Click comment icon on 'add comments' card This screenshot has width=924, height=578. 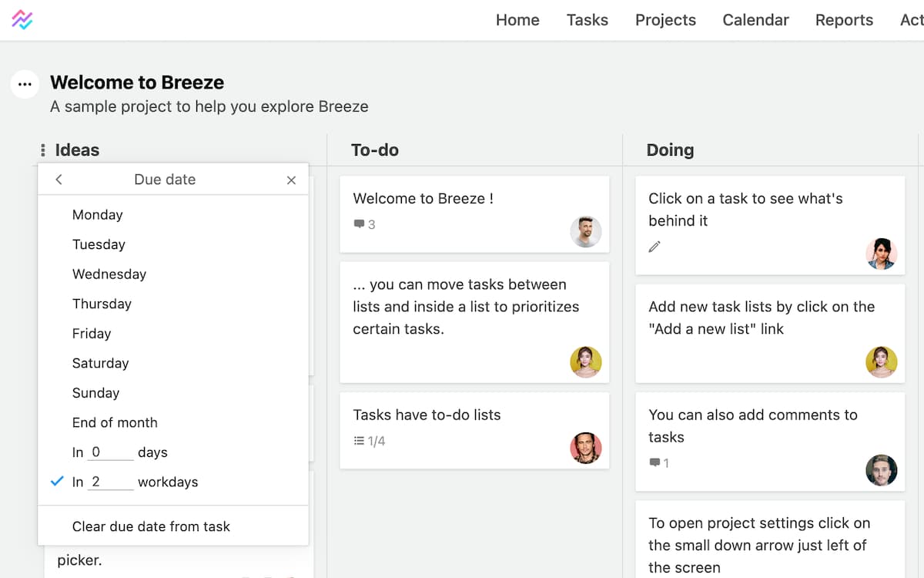[654, 463]
